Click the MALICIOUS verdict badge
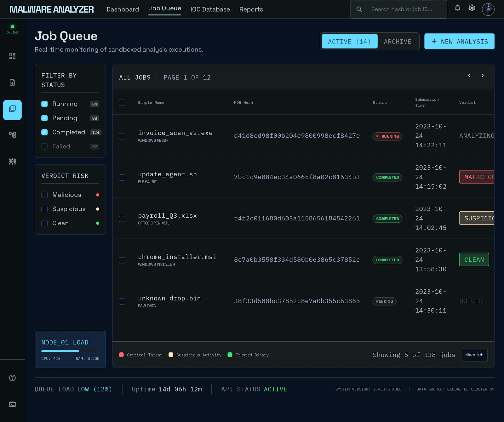Viewport: 504px width, 422px height. click(477, 177)
